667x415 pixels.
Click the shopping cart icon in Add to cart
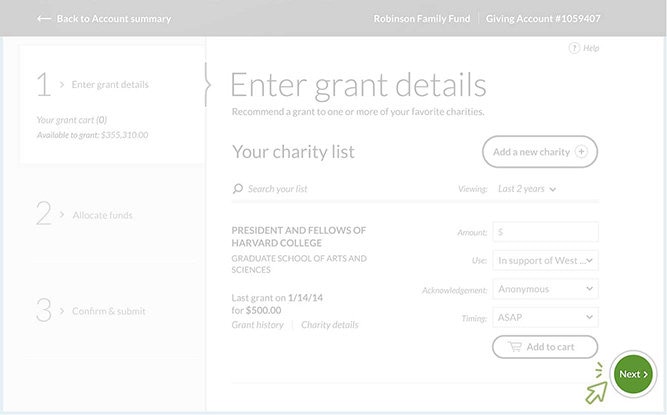tap(515, 347)
